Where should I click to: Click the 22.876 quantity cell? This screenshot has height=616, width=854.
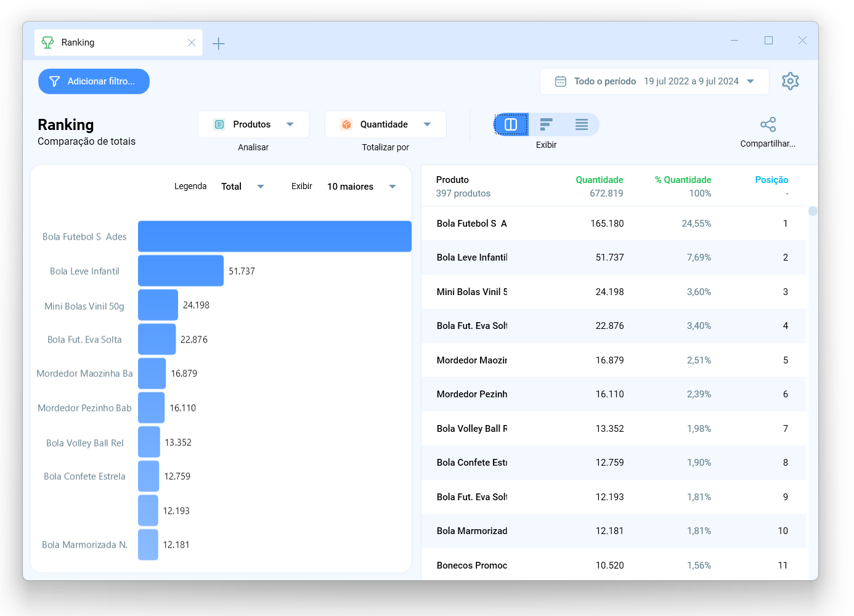click(609, 326)
